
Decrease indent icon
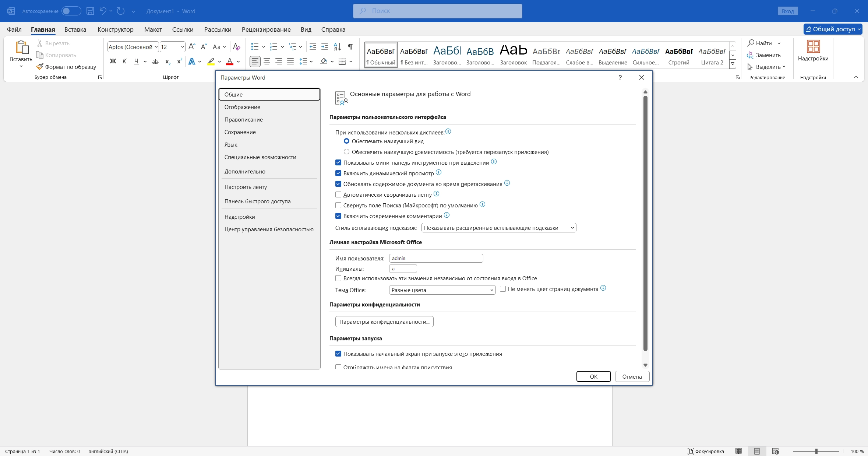click(313, 46)
